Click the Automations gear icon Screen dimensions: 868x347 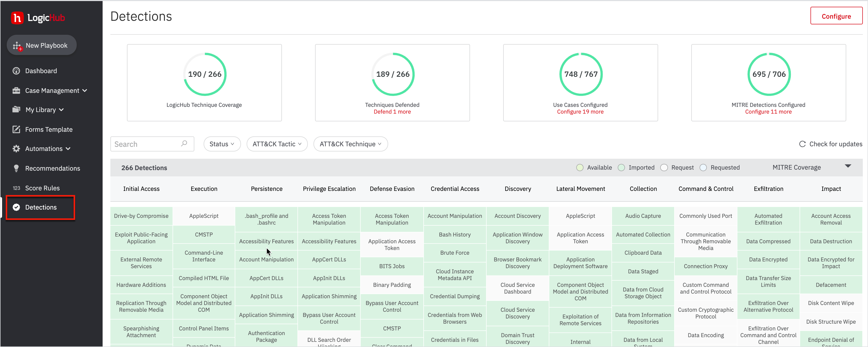click(x=16, y=149)
